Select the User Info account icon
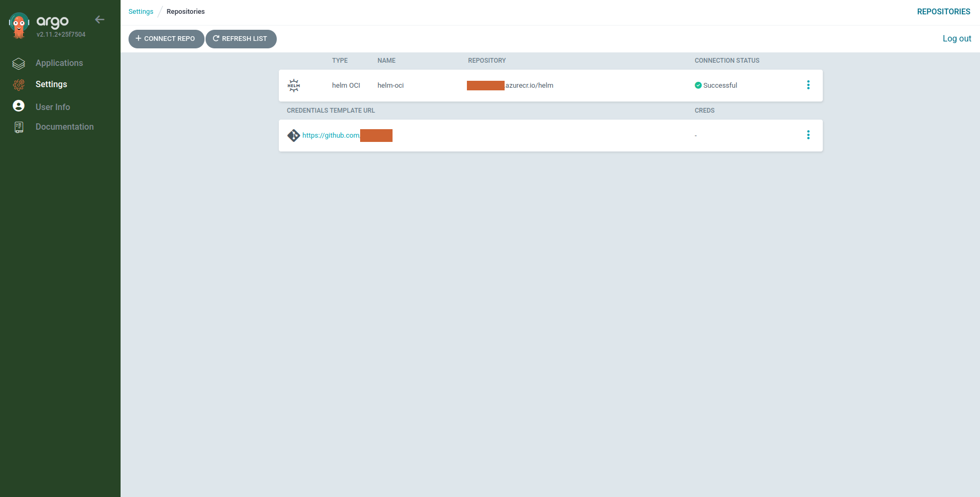This screenshot has width=980, height=497. (x=19, y=106)
